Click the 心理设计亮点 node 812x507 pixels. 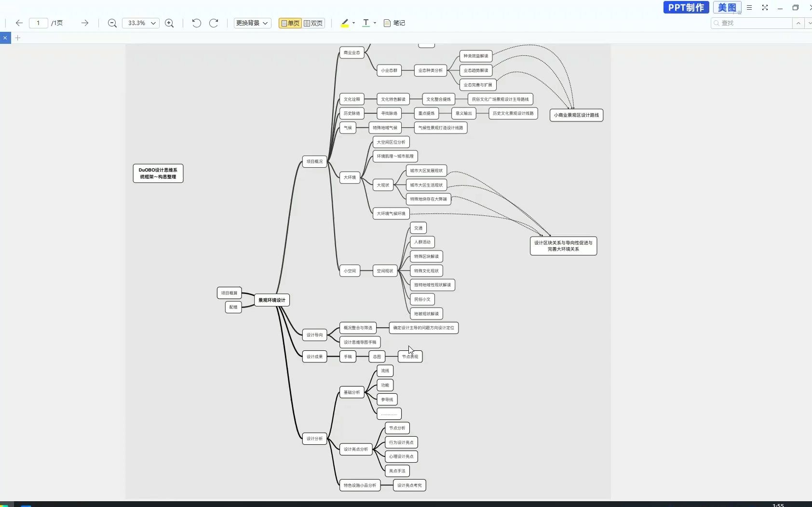tap(401, 456)
